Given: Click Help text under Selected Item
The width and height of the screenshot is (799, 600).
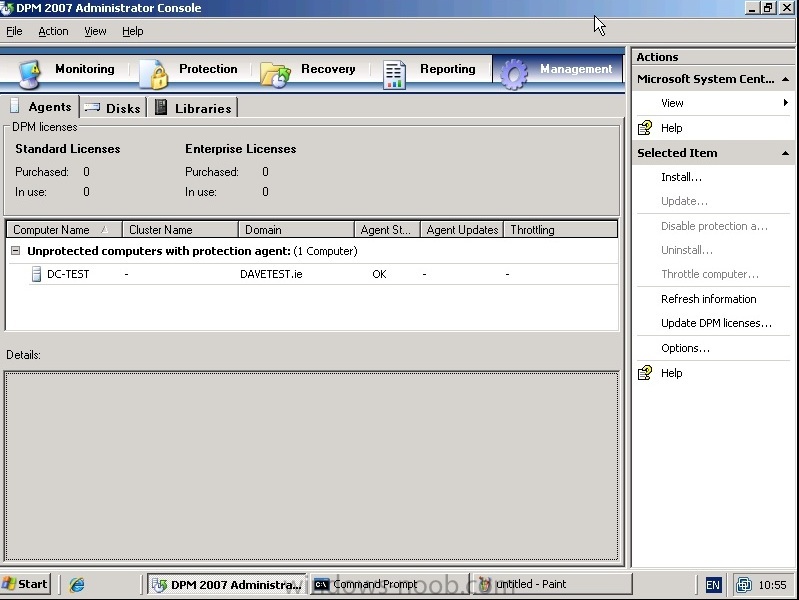Looking at the screenshot, I should (671, 373).
